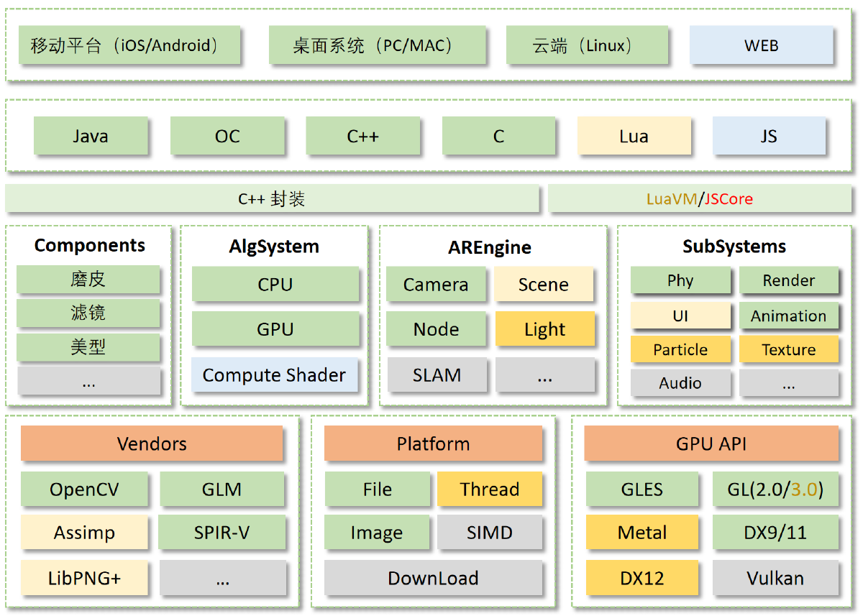
Task: Click the Compute Shader box
Action: click(274, 374)
